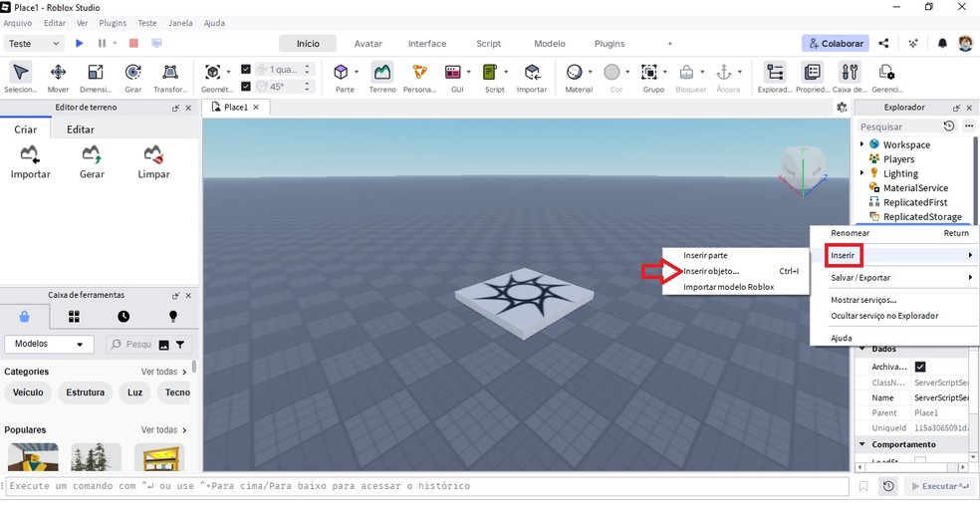Open the Material manager tool
This screenshot has height=520, width=980.
[579, 78]
